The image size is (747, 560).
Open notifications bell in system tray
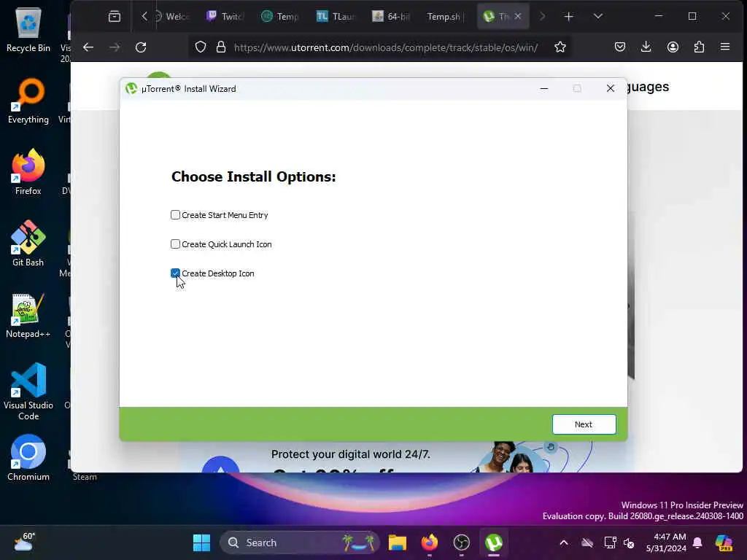tap(697, 542)
